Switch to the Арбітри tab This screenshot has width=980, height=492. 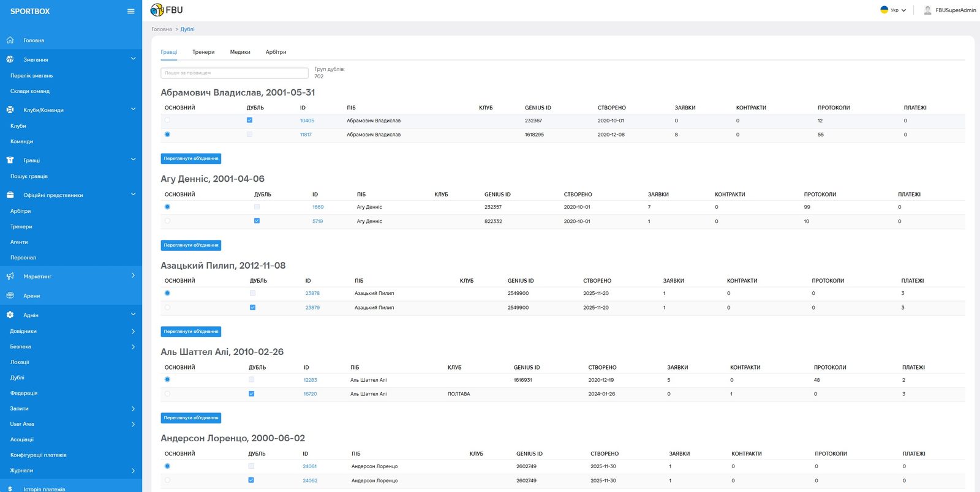tap(276, 52)
